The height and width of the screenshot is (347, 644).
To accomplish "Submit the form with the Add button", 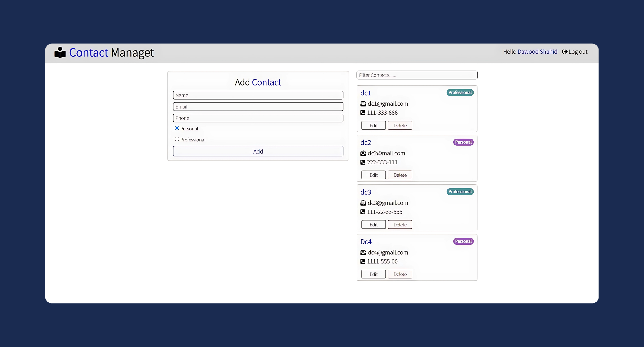I will pos(258,151).
